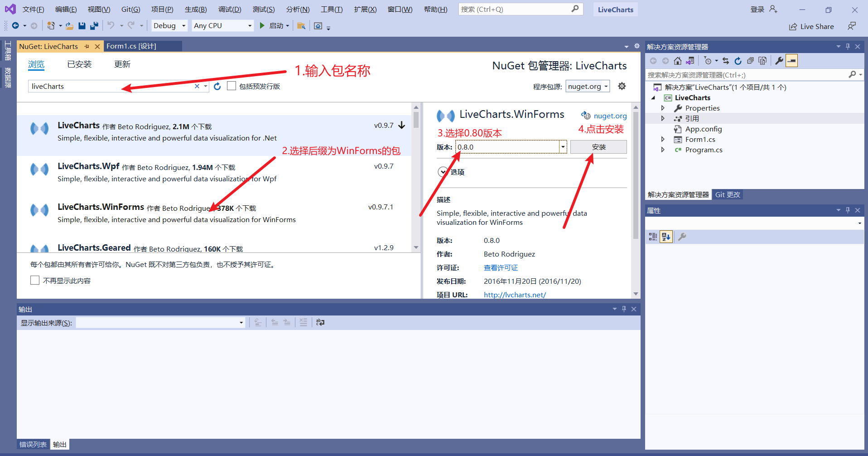The width and height of the screenshot is (868, 456).
Task: Expand the Program.cs node
Action: click(x=663, y=150)
